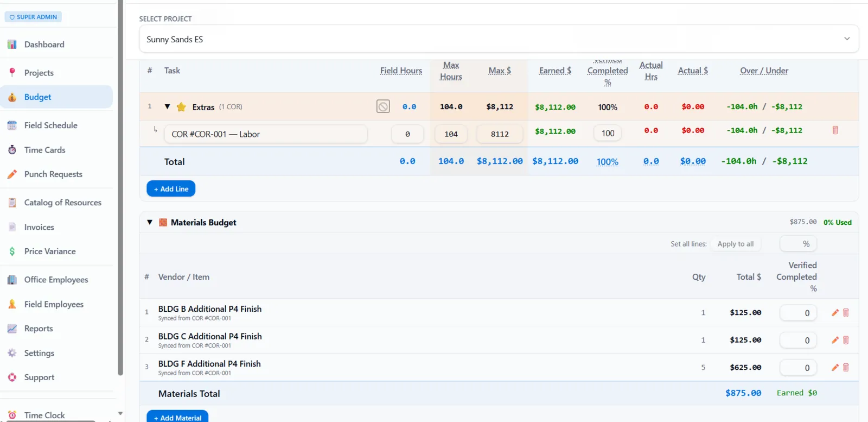Screen dimensions: 868x422
Task: Click the Field Hours column header
Action: [x=401, y=71]
